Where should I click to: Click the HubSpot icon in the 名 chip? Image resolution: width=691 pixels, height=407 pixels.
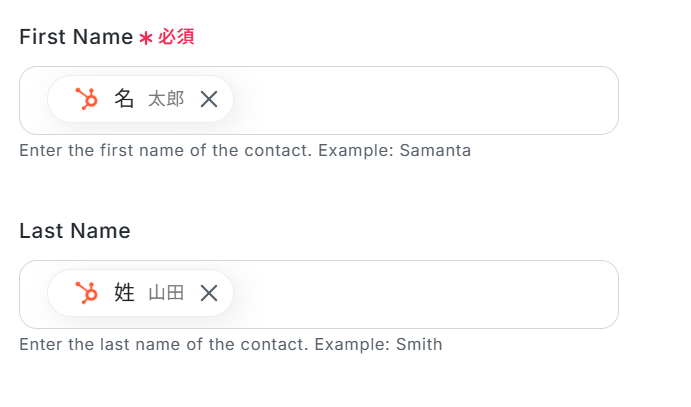click(87, 99)
